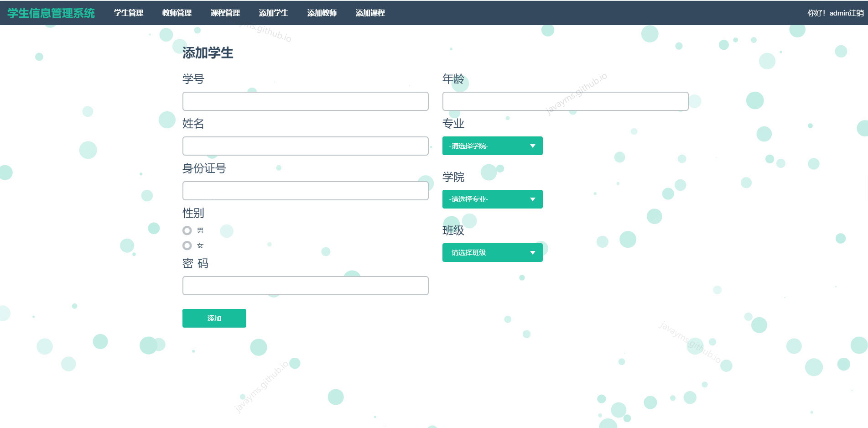868x428 pixels.
Task: Open the -请选择班级- dropdown
Action: click(x=492, y=252)
